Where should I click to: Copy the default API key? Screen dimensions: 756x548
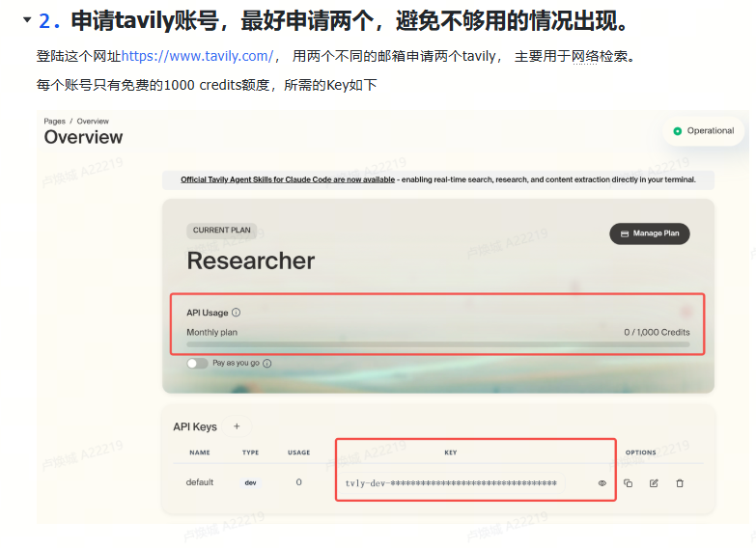tap(629, 483)
